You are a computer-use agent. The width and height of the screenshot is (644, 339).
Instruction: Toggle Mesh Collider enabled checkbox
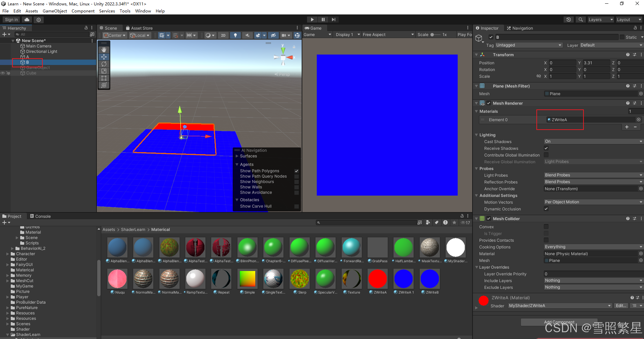489,218
